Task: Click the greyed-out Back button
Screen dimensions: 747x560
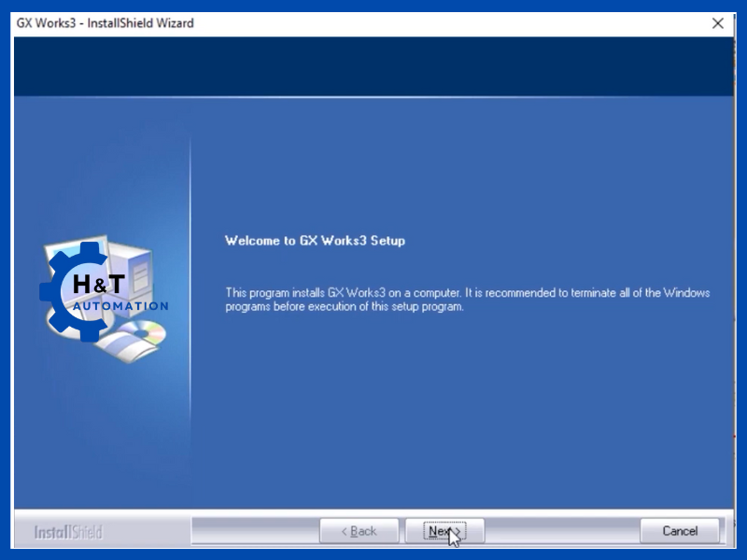Action: coord(359,531)
